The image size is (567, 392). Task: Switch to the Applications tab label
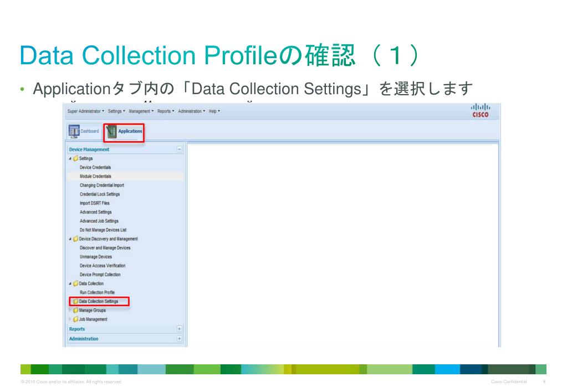tap(130, 131)
